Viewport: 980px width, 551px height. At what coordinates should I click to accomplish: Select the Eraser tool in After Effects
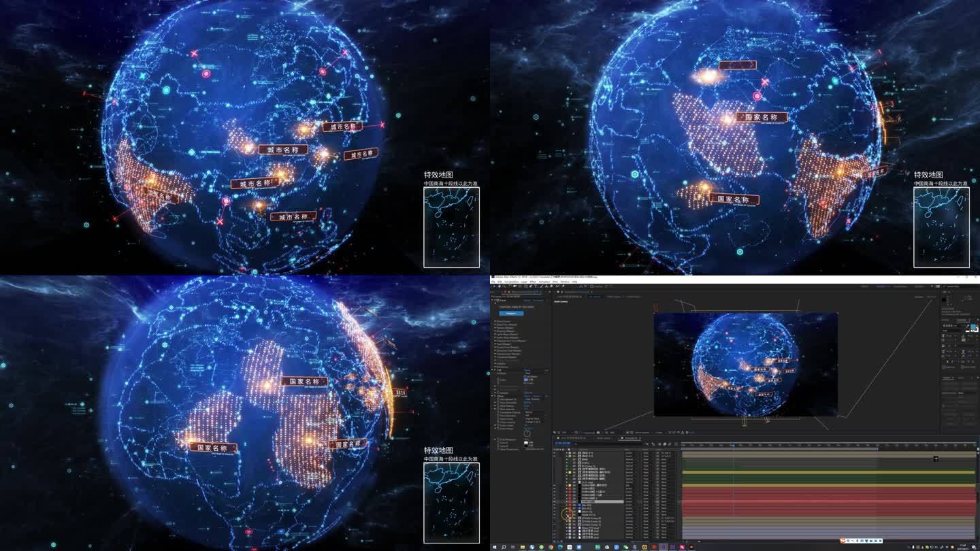[x=551, y=286]
